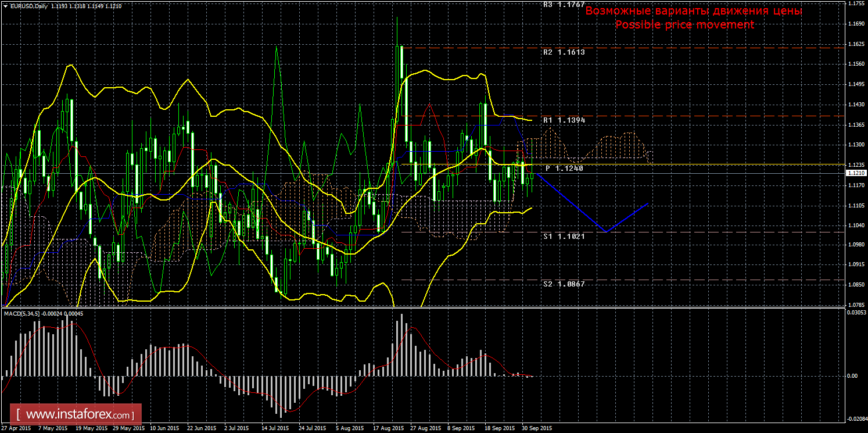Click the 1.0850 price axis value
This screenshot has width=868, height=433.
pos(856,284)
